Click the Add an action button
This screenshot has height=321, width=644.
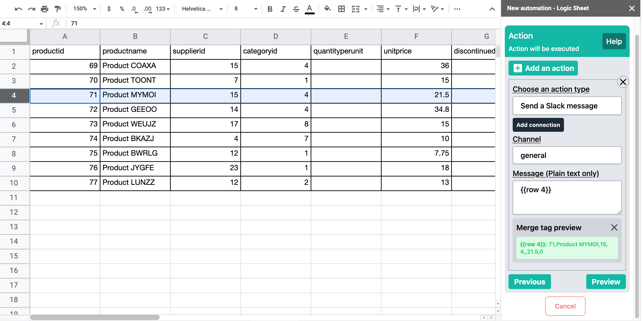(543, 68)
